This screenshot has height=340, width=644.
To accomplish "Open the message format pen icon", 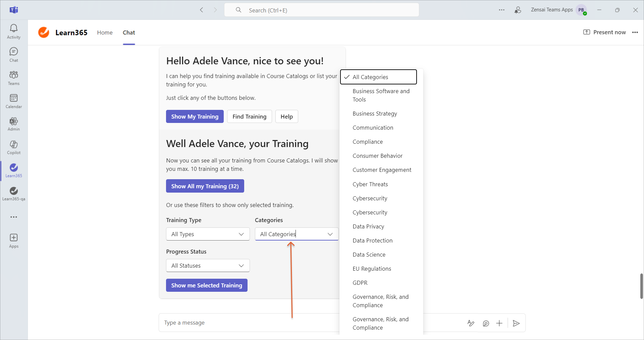I will 471,323.
